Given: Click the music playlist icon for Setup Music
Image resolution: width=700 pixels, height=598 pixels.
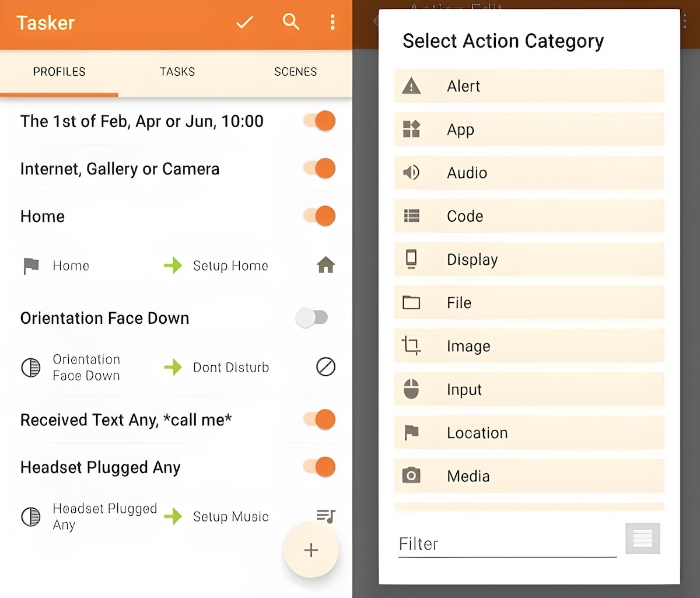Looking at the screenshot, I should (x=326, y=516).
